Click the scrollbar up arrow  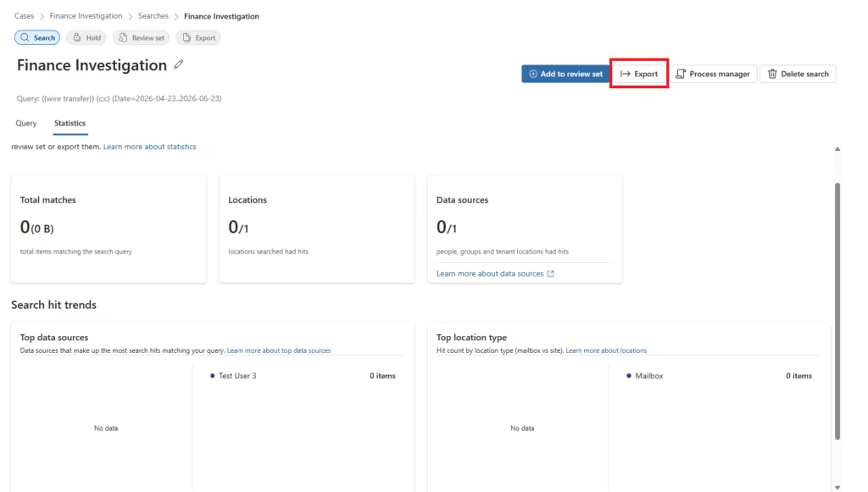pos(837,149)
